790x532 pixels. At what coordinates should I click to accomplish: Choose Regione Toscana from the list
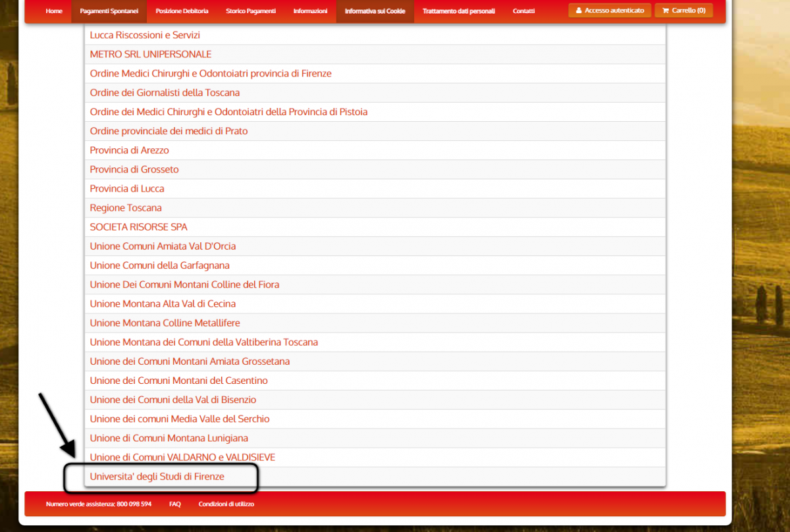coord(126,208)
